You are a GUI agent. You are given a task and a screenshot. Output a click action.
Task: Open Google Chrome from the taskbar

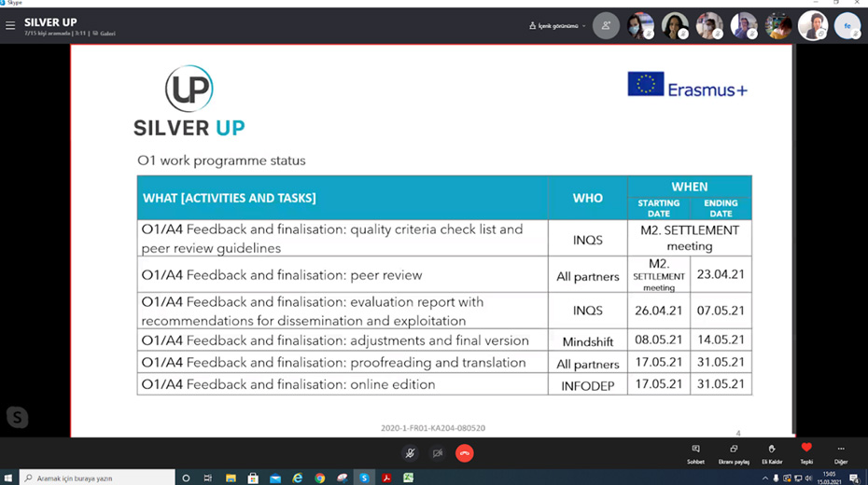click(x=319, y=478)
